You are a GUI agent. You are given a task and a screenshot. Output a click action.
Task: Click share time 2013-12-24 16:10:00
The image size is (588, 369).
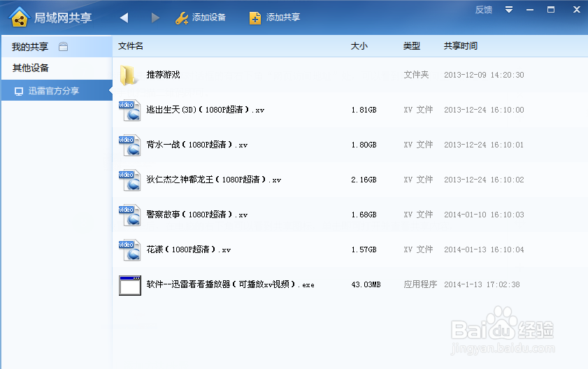pos(484,110)
